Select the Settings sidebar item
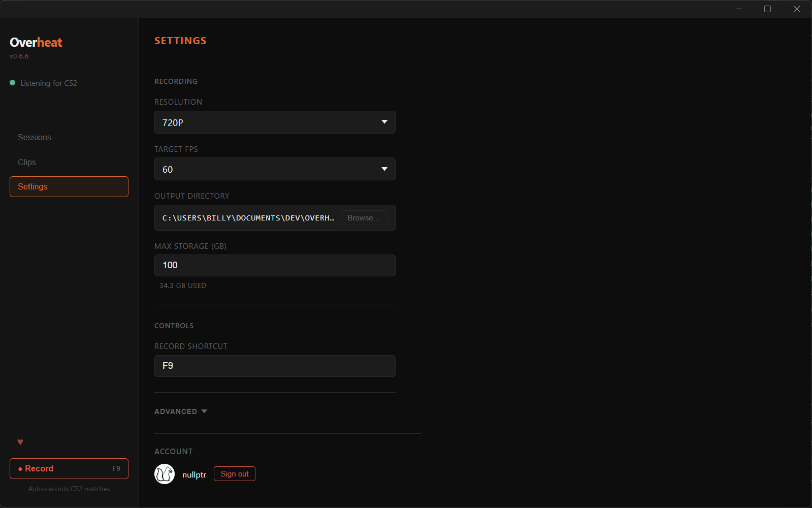The image size is (812, 508). tap(69, 186)
